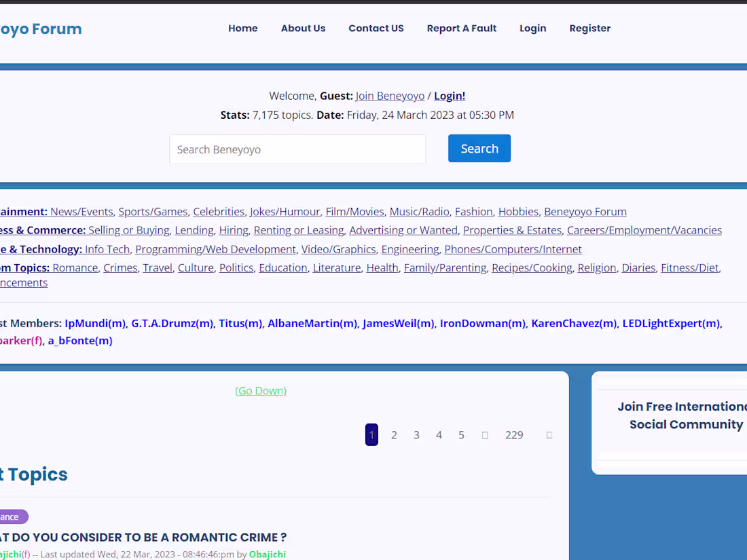This screenshot has height=560, width=747.
Task: Open the Romance topics category
Action: pos(75,267)
